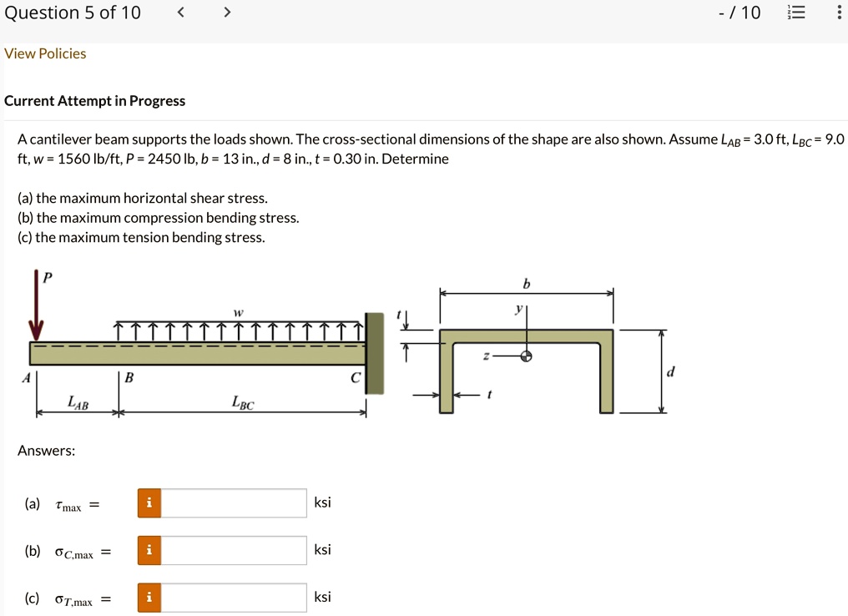Click the numbered question list icon
The width and height of the screenshot is (848, 616).
tap(796, 12)
